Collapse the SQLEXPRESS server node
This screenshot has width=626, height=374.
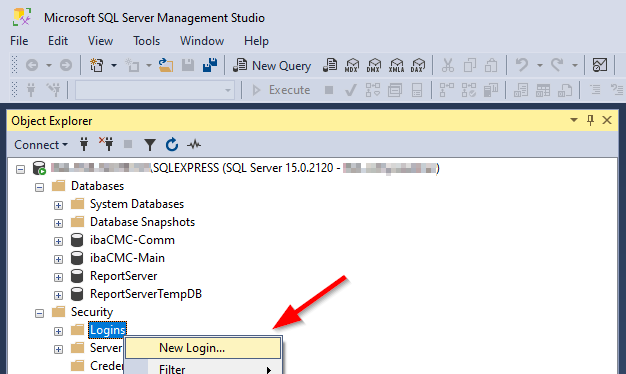tap(20, 169)
